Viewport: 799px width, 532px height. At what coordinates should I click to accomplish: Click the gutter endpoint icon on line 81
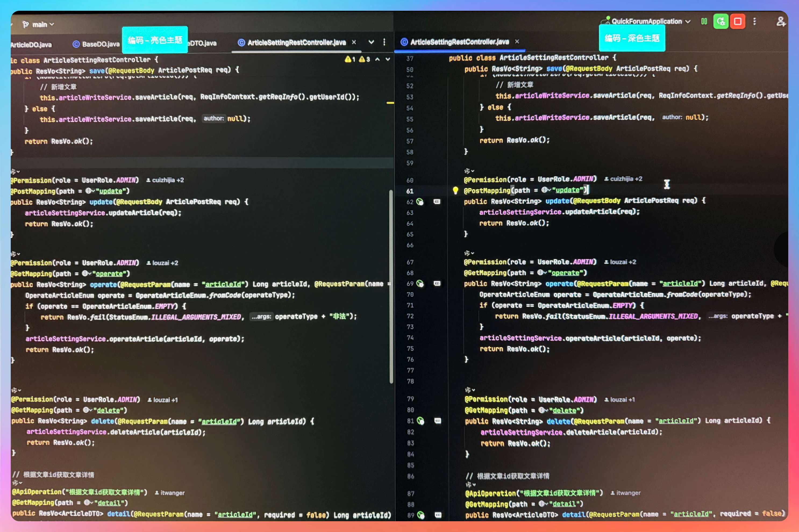click(x=421, y=421)
